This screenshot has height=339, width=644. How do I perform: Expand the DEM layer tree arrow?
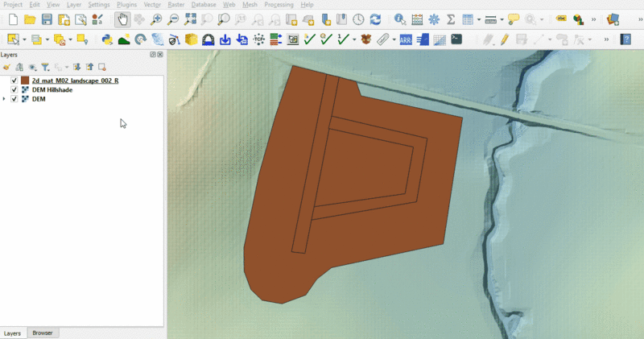click(5, 99)
